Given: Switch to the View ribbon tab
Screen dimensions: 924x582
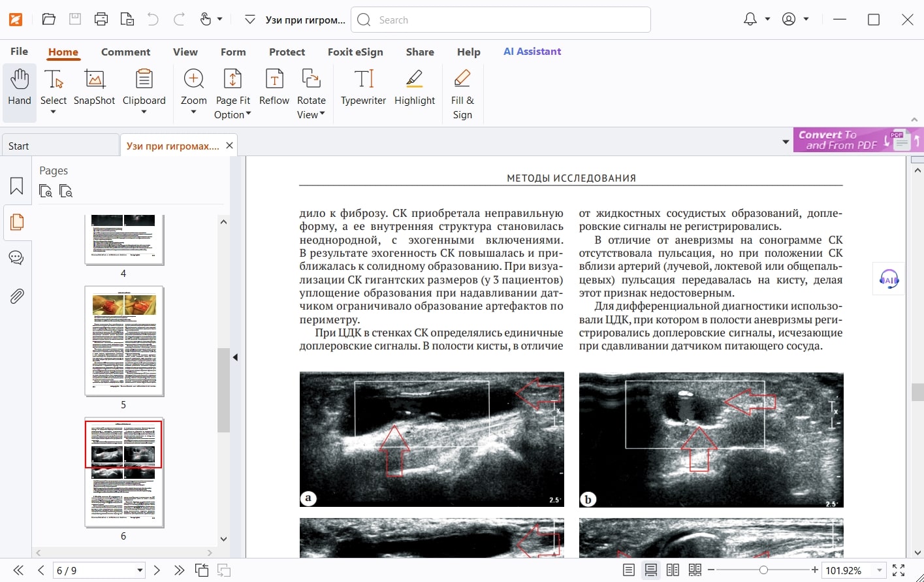Looking at the screenshot, I should click(x=185, y=52).
